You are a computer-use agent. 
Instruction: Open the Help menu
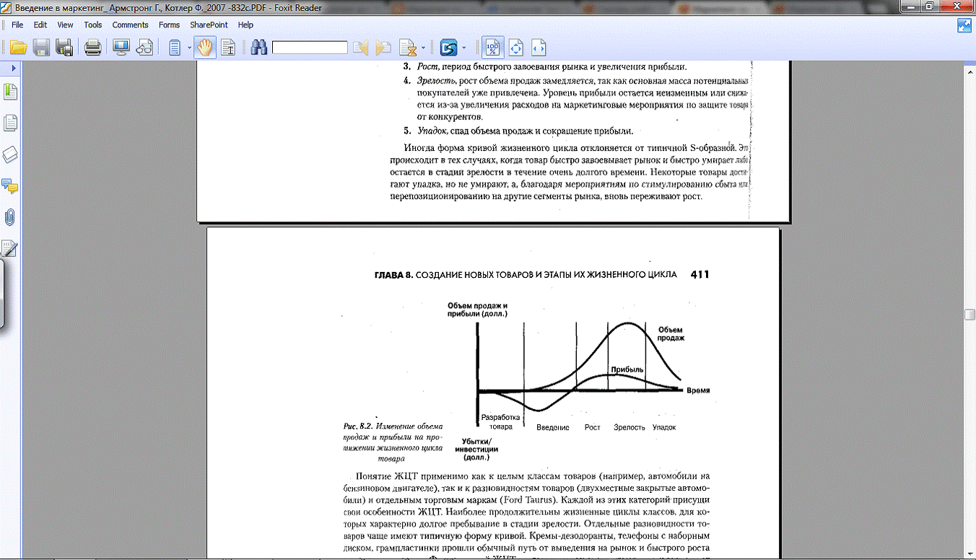click(x=245, y=25)
